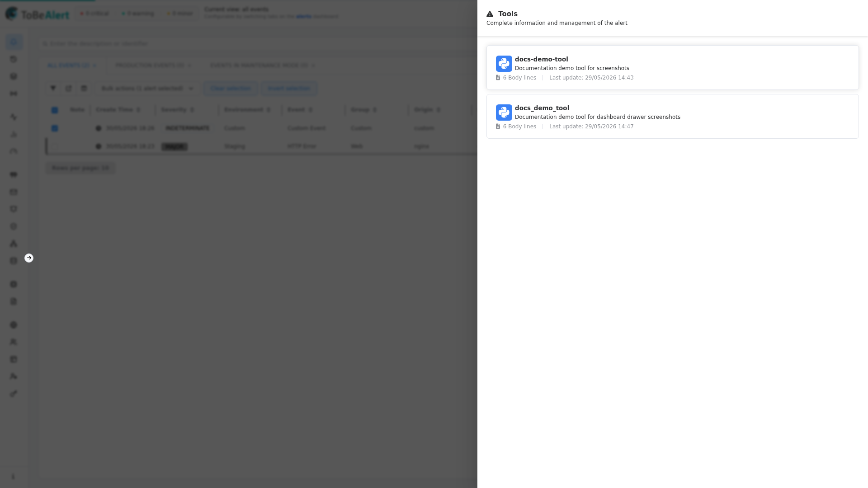The height and width of the screenshot is (488, 868).
Task: Click the Python icon of docs-demo-tool
Action: coord(504,64)
